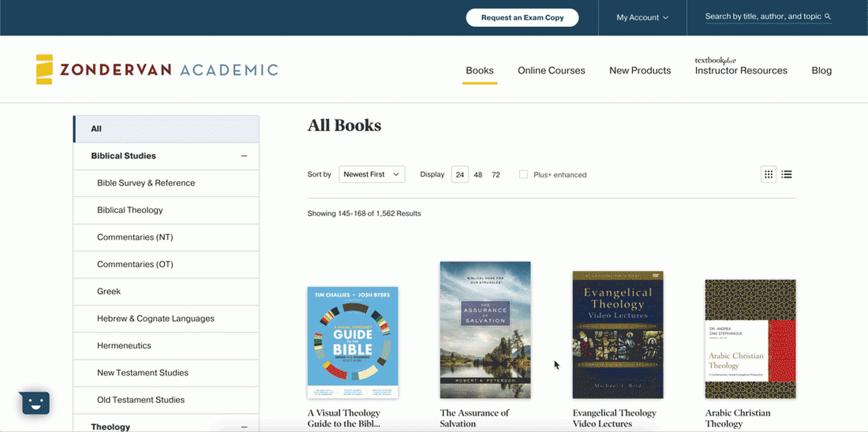Expand the My Account menu

point(642,18)
